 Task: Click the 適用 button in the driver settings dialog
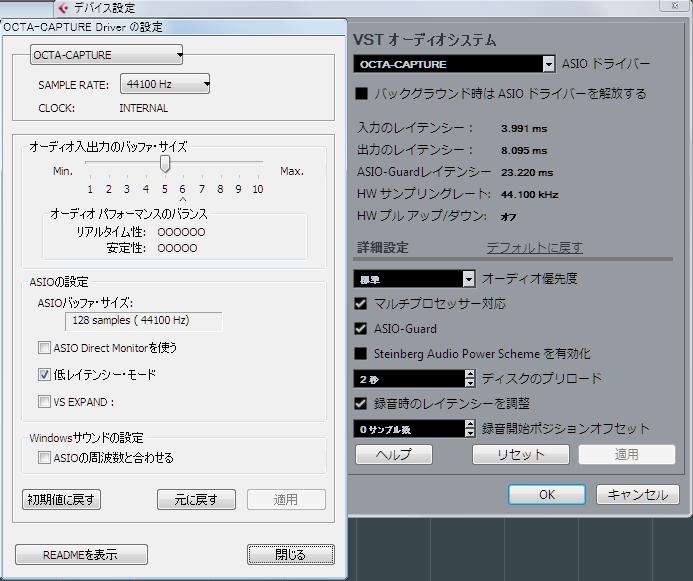[286, 500]
